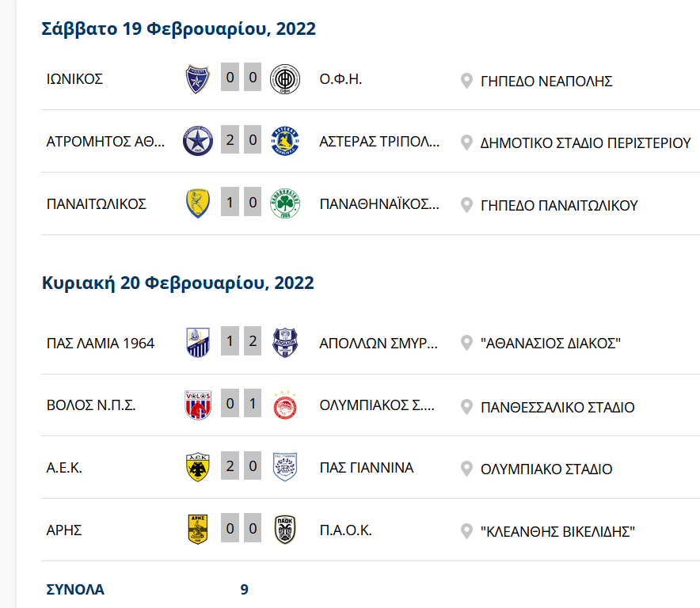The width and height of the screenshot is (700, 608).
Task: Click the ΔΗΜΟΤΙΚΟ ΣΤΑΔΙΟ ΠΕΡΙΣΤΕΡΙΟΥ venue
Action: click(586, 143)
